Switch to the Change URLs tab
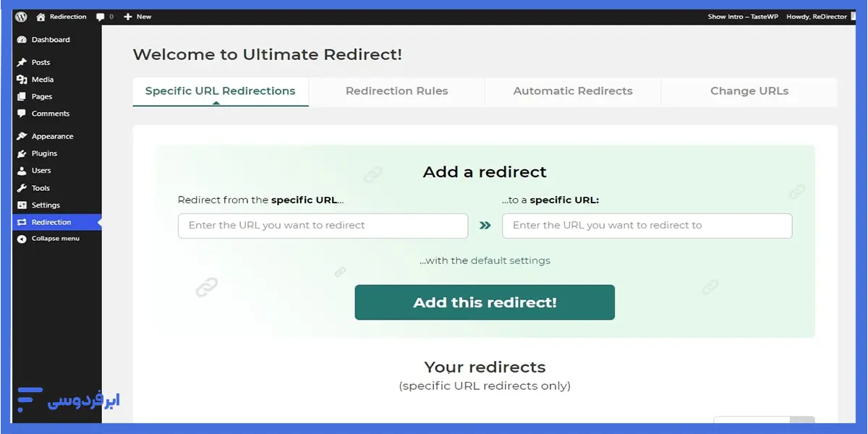Image resolution: width=868 pixels, height=434 pixels. click(x=749, y=91)
